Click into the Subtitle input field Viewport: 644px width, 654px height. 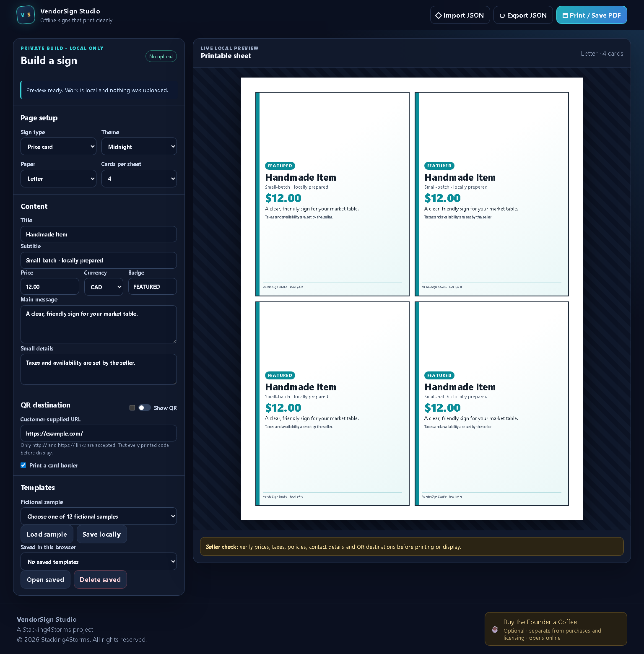click(x=99, y=260)
